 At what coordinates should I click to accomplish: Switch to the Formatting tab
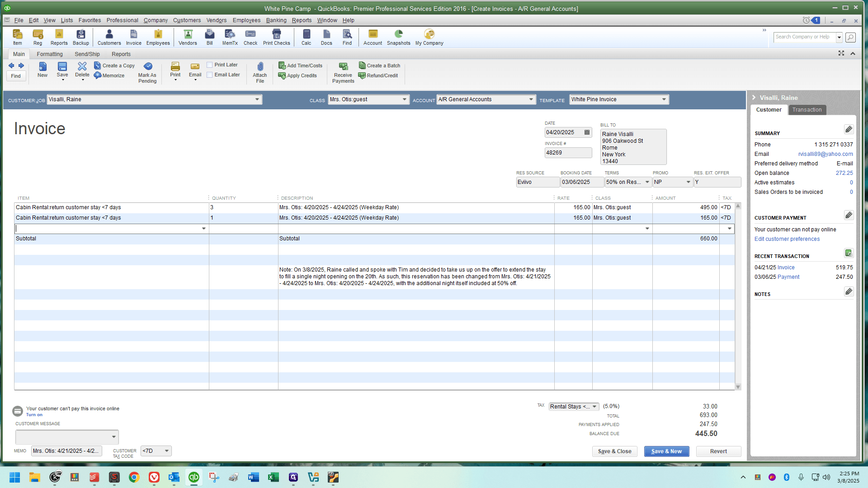(50, 54)
